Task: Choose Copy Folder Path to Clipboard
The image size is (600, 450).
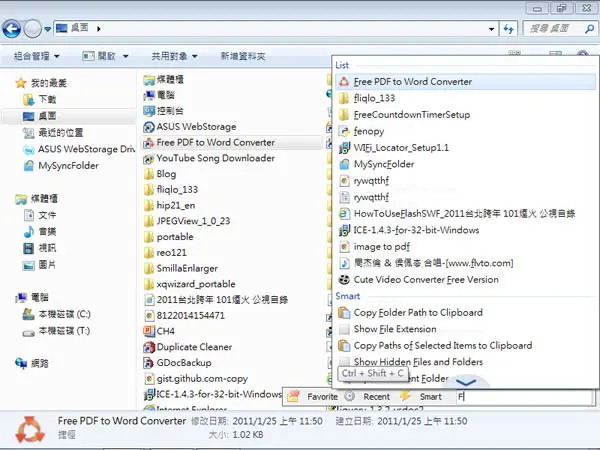Action: (x=465, y=313)
